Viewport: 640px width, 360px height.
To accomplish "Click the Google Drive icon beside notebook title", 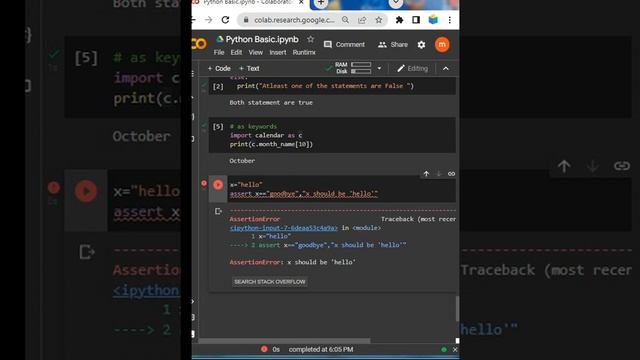I will tap(220, 39).
